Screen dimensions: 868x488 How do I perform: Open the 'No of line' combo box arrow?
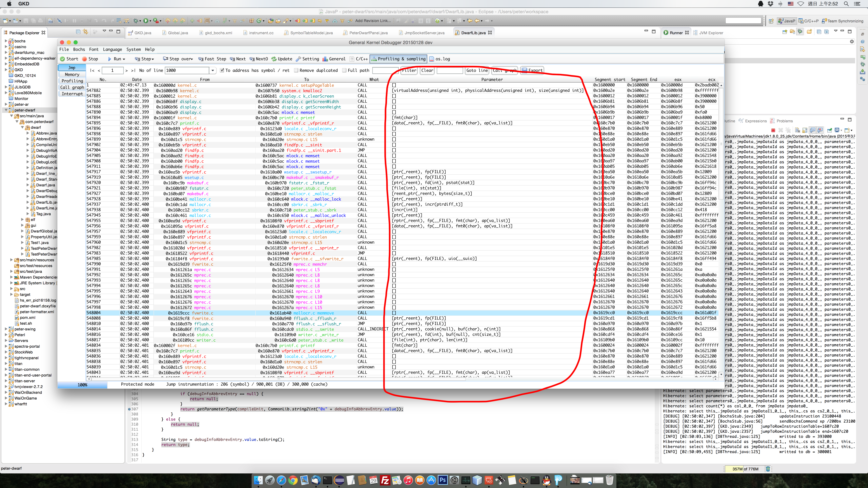[213, 70]
